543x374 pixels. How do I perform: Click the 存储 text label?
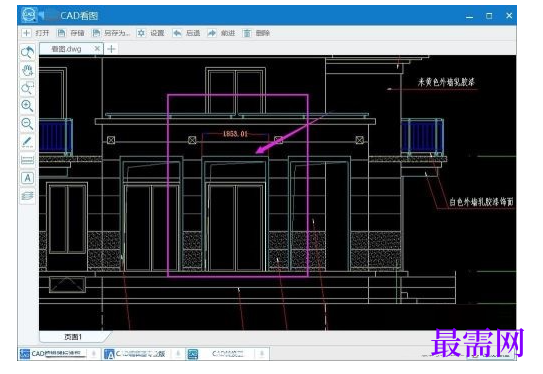point(77,33)
